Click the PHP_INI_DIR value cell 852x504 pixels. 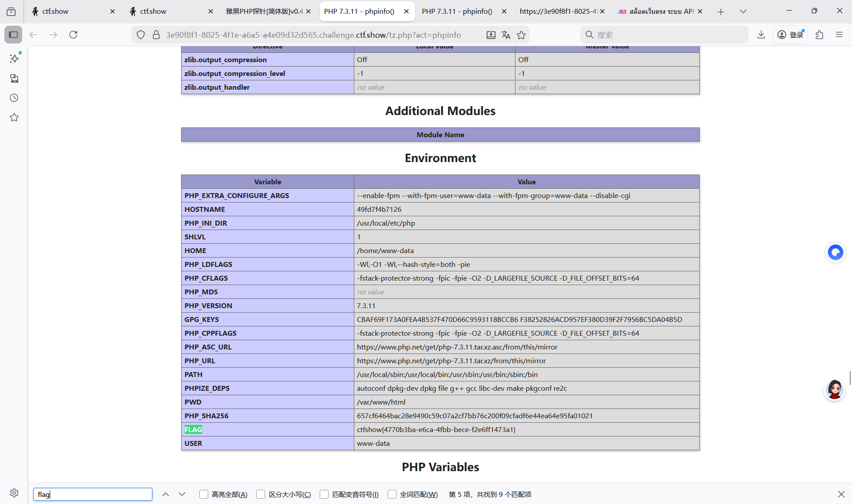tap(526, 223)
